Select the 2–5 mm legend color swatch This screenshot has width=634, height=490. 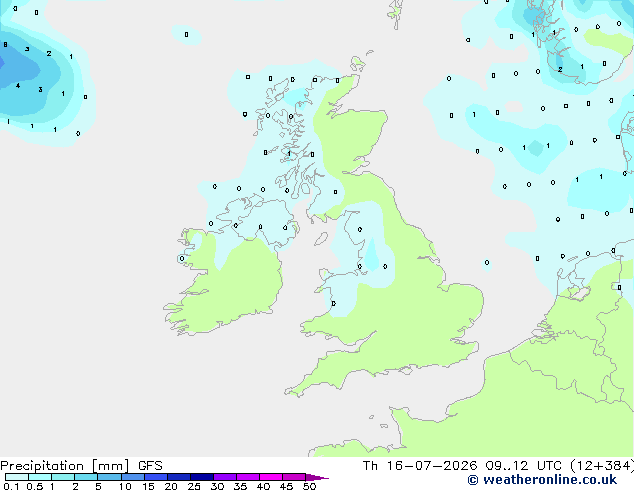pos(86,477)
